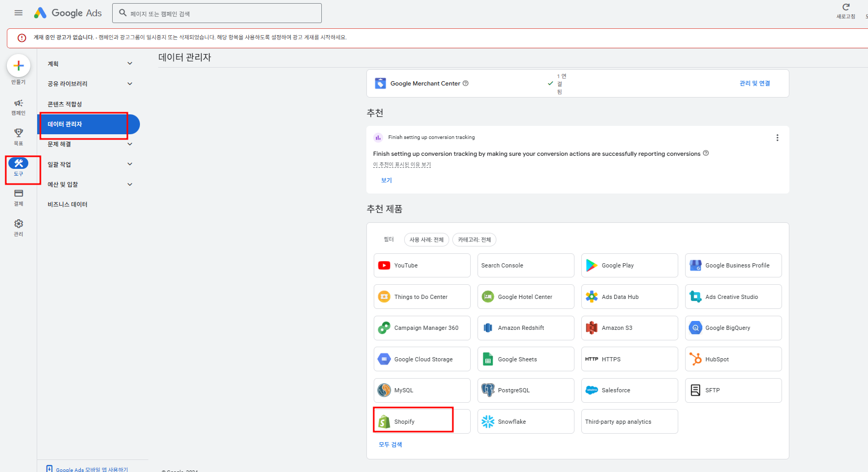Select the Amazon S3 tile
The image size is (868, 472).
pos(630,328)
